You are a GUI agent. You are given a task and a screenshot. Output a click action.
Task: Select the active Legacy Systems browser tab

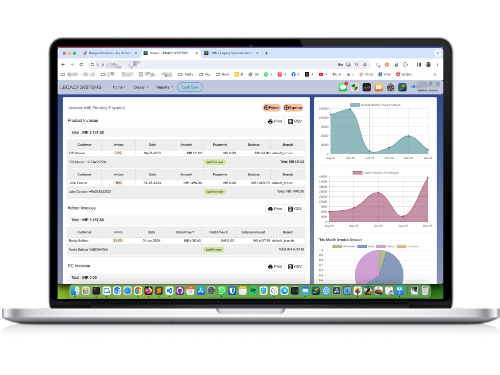pos(170,53)
